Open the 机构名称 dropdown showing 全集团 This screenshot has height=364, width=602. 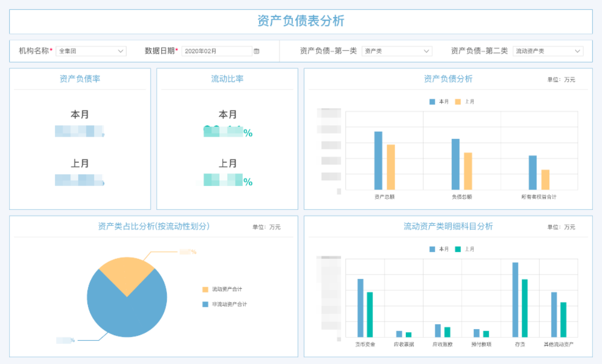click(x=91, y=51)
